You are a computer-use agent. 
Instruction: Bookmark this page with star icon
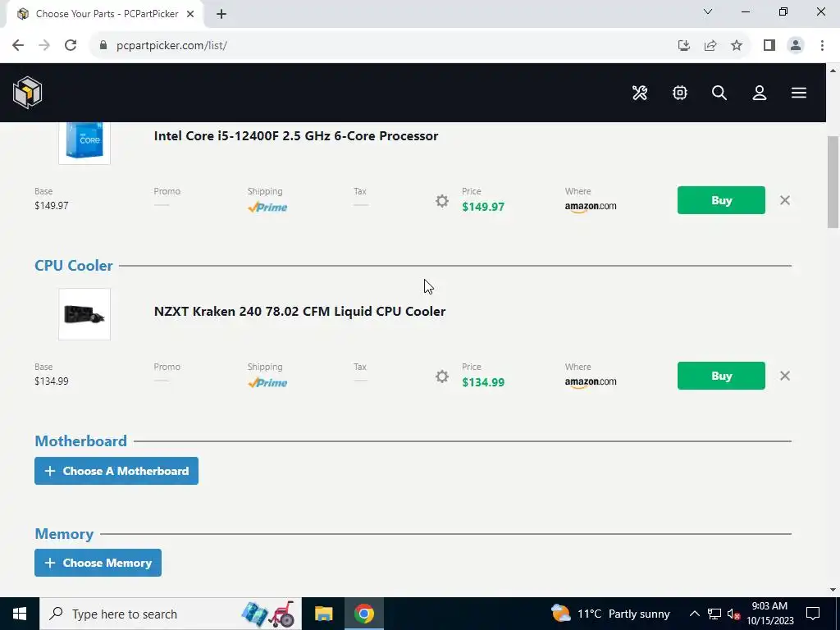pyautogui.click(x=737, y=46)
